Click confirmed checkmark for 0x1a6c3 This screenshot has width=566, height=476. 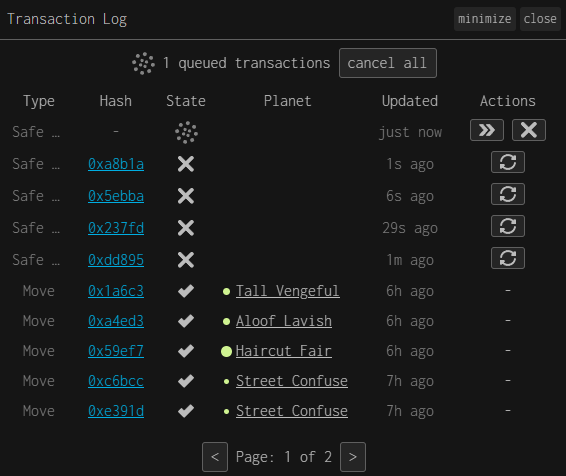186,291
